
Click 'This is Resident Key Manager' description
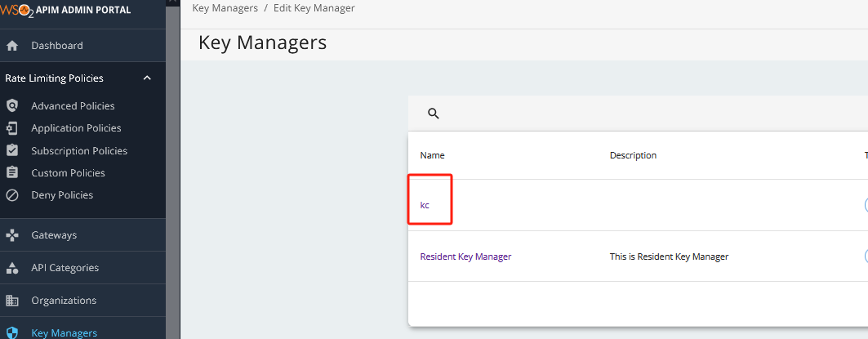670,256
